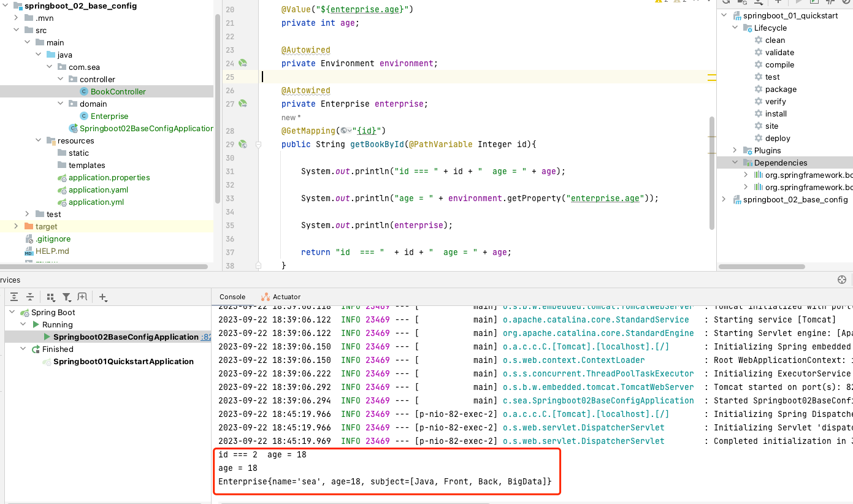Click the globe URL icon inside @GetMapping
The height and width of the screenshot is (504, 853).
coord(346,131)
